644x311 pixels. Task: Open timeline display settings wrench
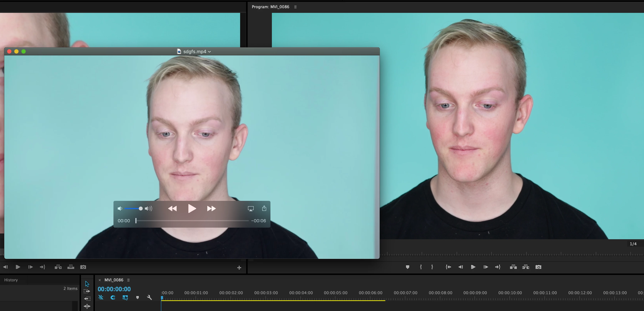(x=149, y=297)
